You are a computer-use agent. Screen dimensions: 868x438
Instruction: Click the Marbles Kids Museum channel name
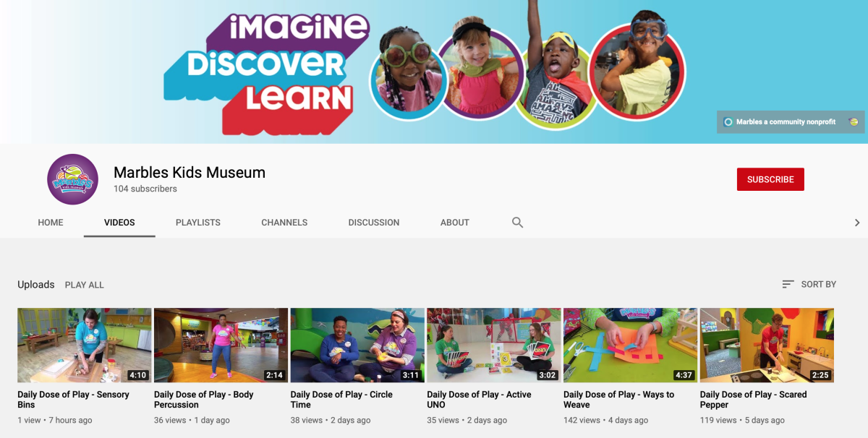point(190,173)
